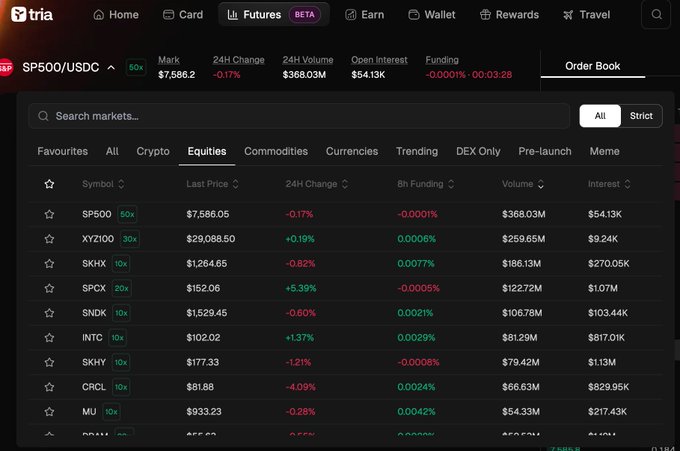Sort by Symbol column
The width and height of the screenshot is (680, 451).
(x=103, y=184)
